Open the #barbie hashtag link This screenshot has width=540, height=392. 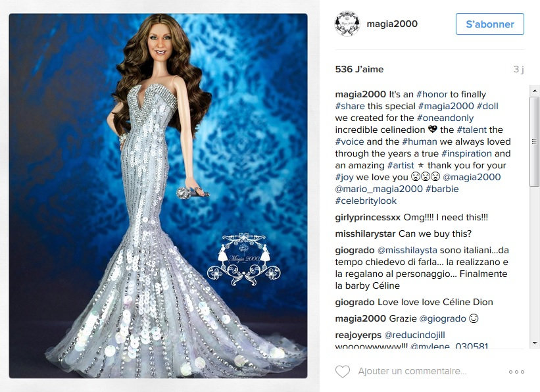442,189
